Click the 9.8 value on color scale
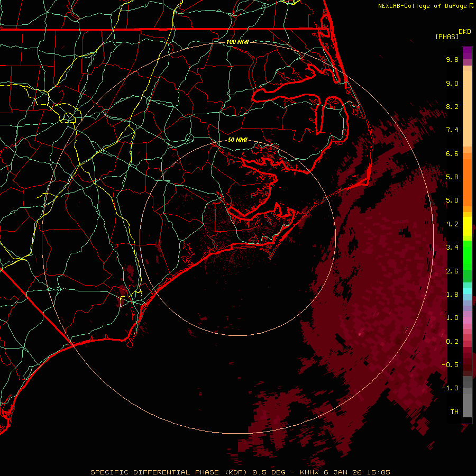The image size is (476, 476). coord(452,59)
